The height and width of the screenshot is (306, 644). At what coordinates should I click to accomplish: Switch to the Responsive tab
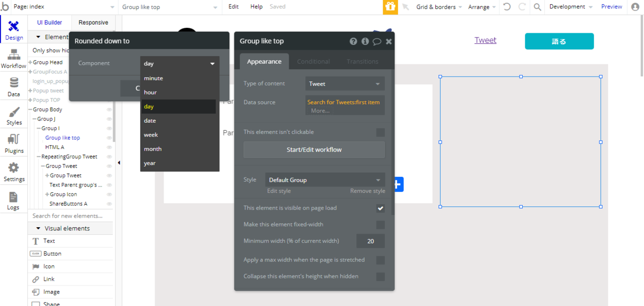(x=93, y=23)
